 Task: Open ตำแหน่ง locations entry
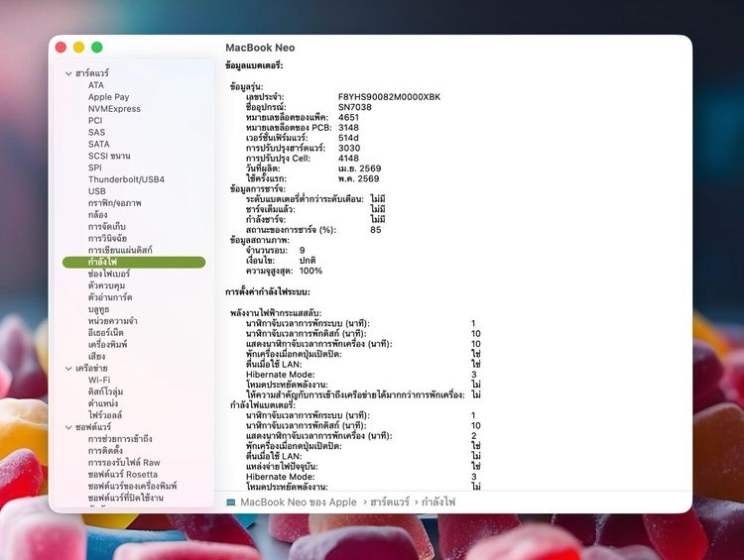pyautogui.click(x=103, y=403)
